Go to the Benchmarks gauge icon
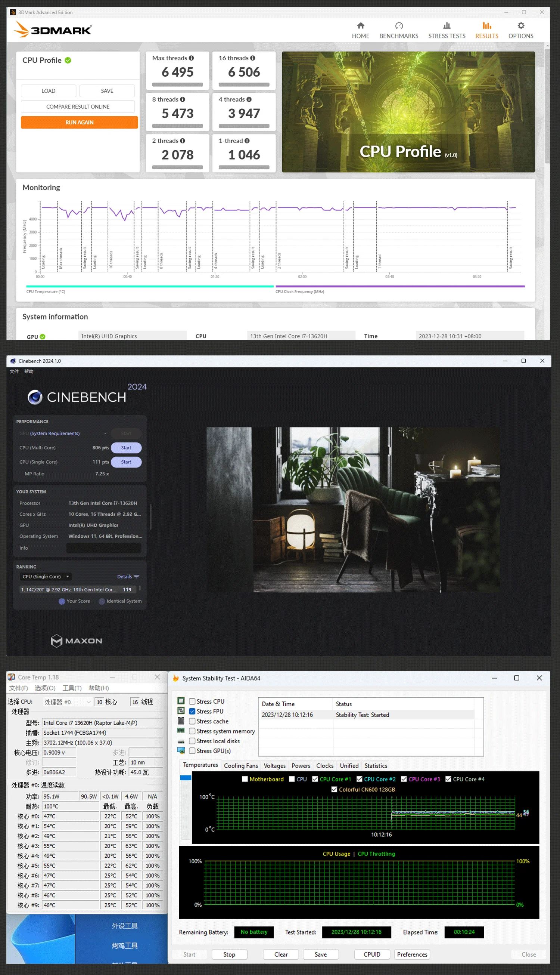560x975 pixels. pyautogui.click(x=398, y=26)
